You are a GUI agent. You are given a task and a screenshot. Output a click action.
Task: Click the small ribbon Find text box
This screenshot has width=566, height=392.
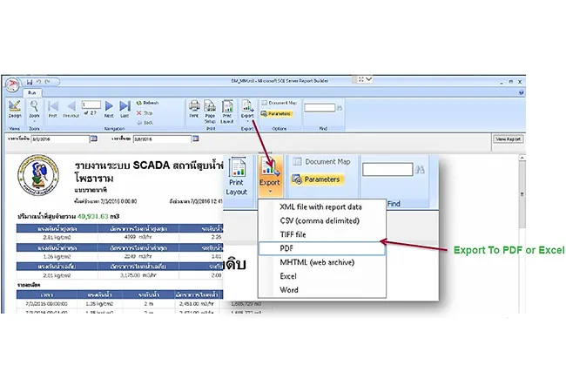click(x=320, y=107)
